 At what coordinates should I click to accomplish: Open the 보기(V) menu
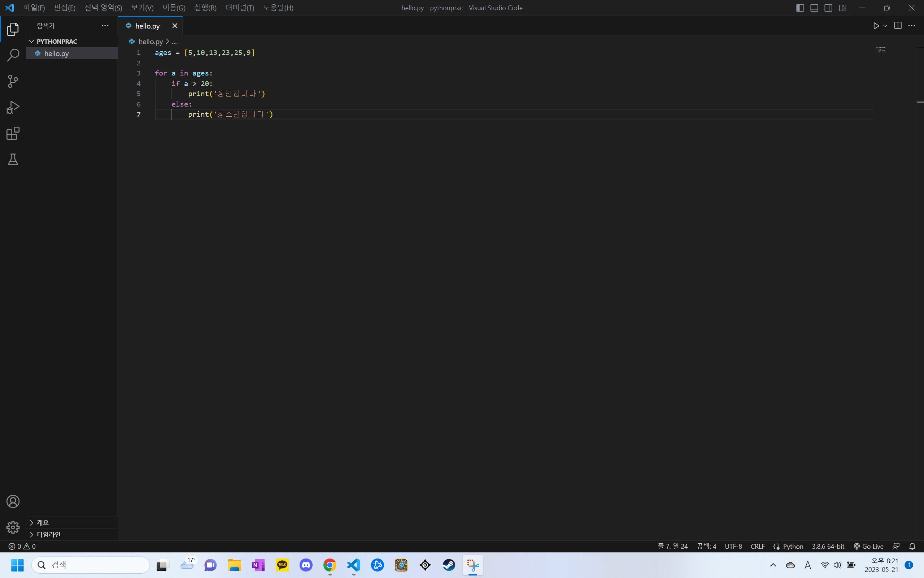(142, 8)
